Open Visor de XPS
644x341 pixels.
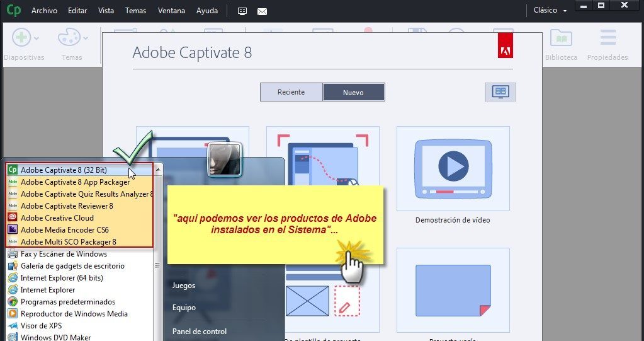(80, 325)
